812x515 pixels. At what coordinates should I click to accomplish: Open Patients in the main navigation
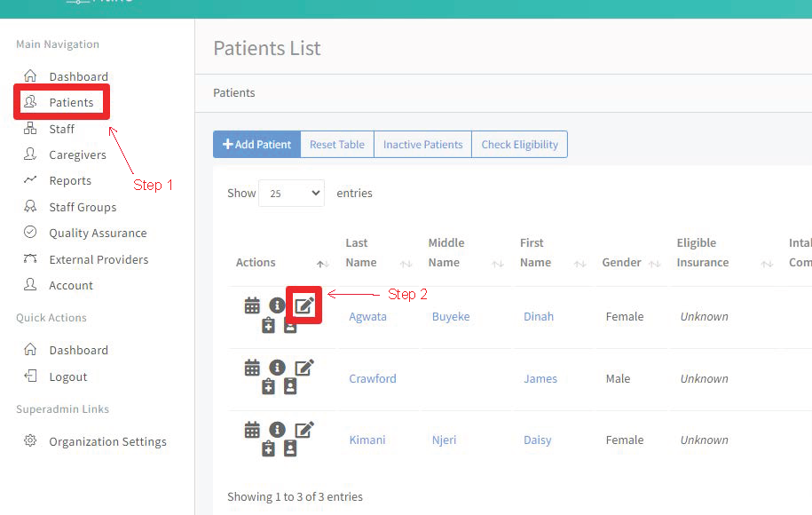point(71,102)
